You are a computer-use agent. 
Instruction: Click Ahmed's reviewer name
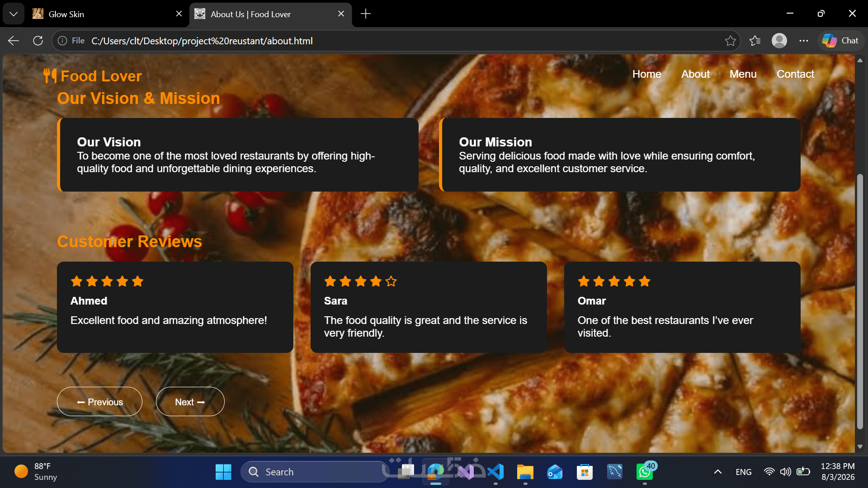(x=89, y=301)
